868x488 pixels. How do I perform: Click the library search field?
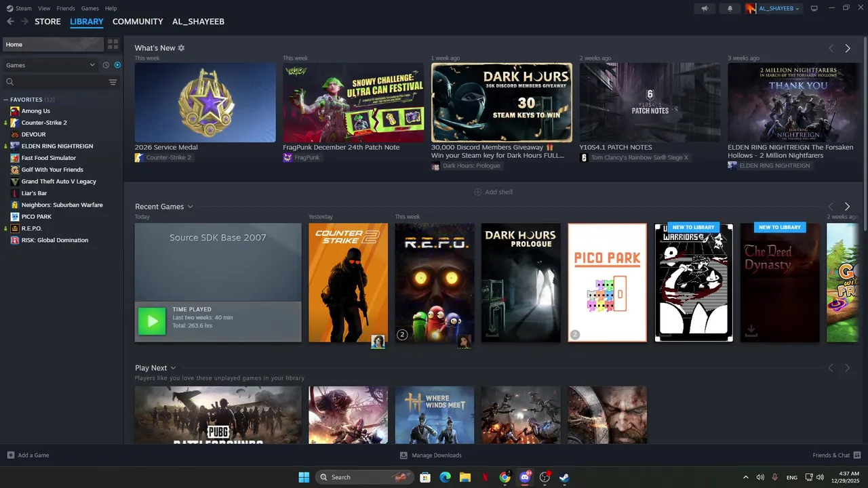pos(56,82)
